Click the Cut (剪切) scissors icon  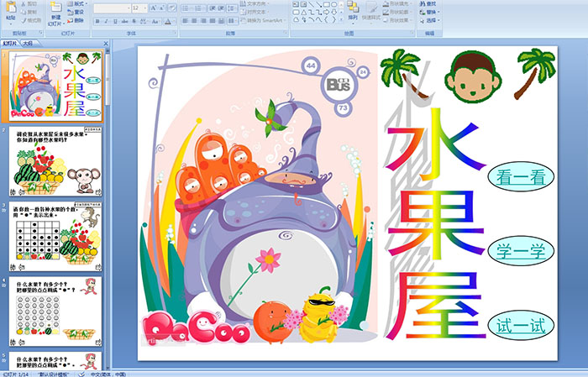point(24,3)
